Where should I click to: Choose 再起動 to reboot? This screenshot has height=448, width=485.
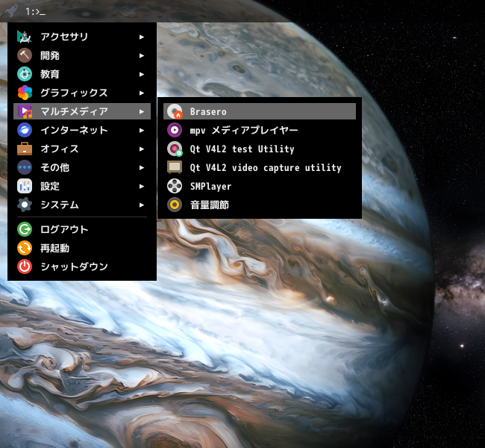tap(82, 248)
